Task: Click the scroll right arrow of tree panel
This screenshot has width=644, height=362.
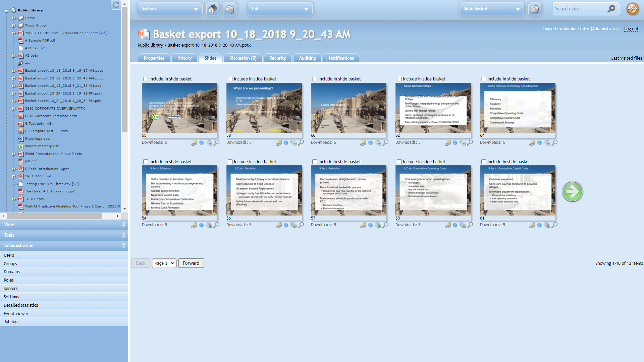Action: click(x=117, y=216)
